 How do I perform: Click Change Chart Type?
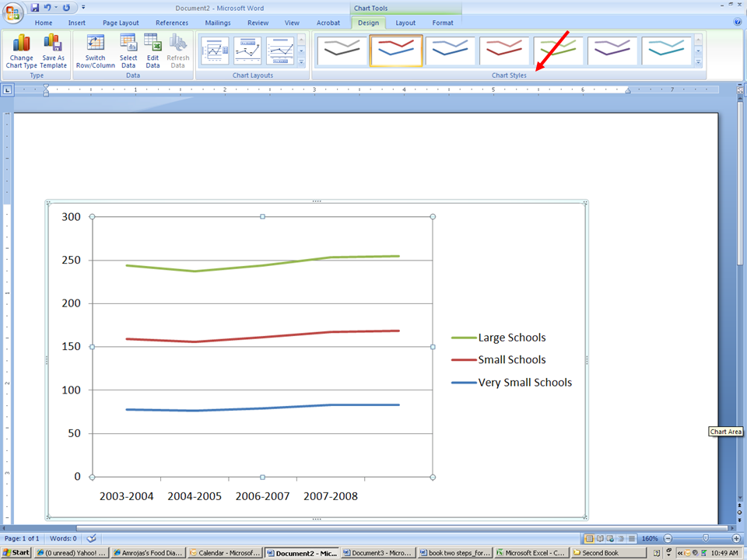pyautogui.click(x=22, y=51)
